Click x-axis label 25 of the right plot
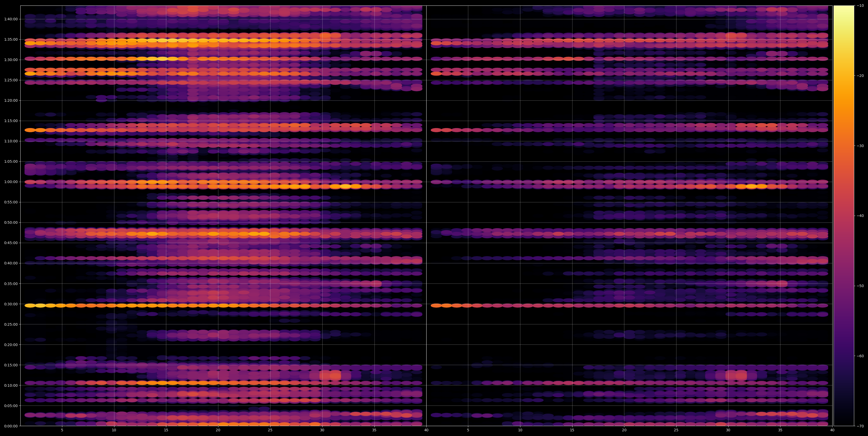The image size is (868, 436). coord(676,430)
